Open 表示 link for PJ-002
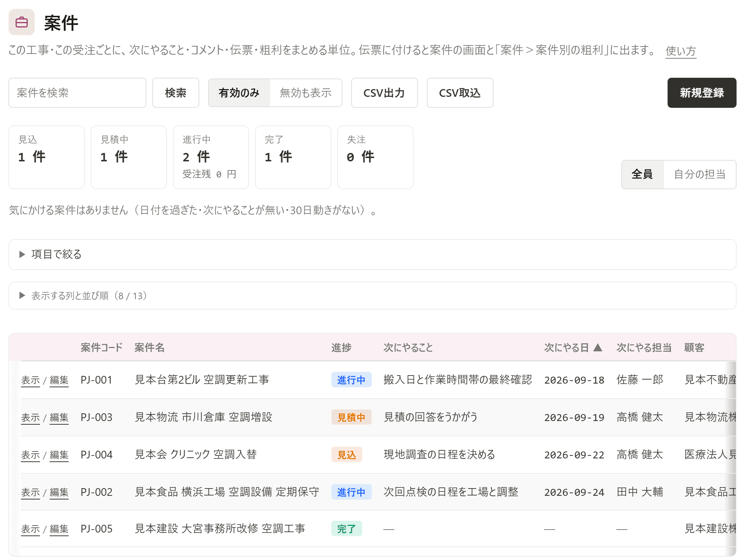The width and height of the screenshot is (745, 560). [30, 493]
